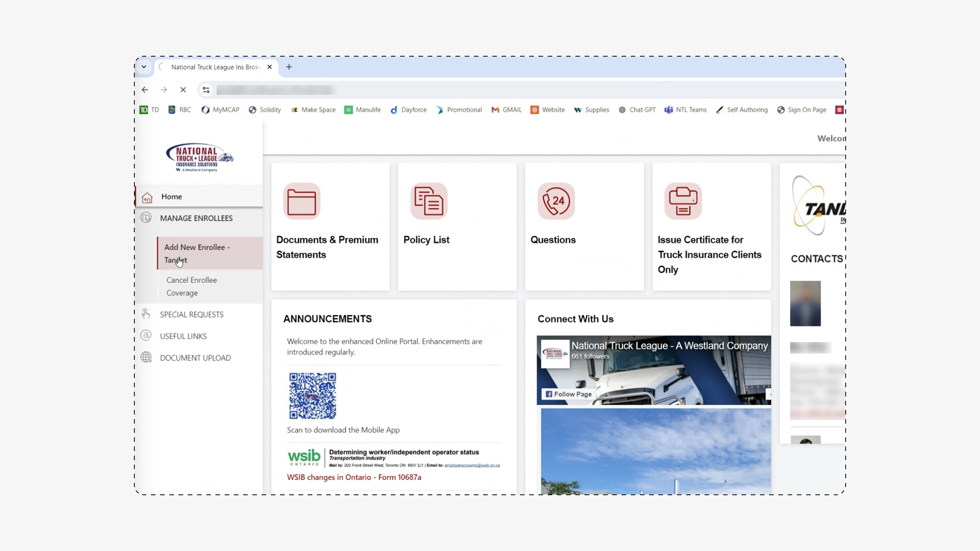
Task: Click the Manage Enrollees people icon
Action: click(146, 218)
